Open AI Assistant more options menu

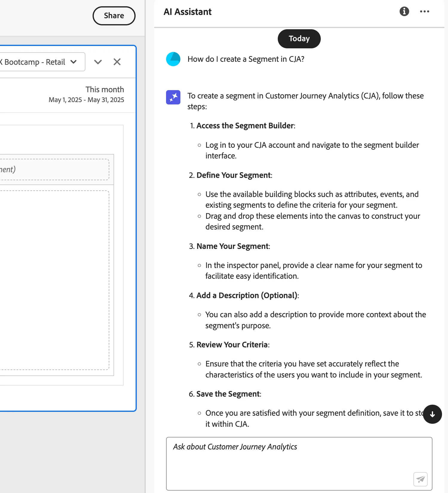[x=424, y=11]
